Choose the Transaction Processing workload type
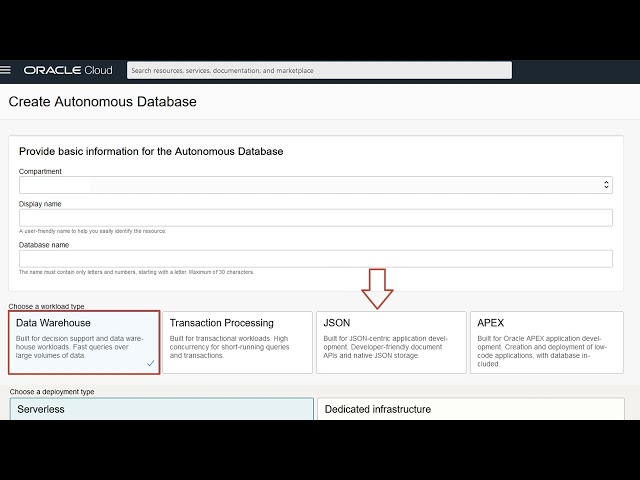The image size is (640, 480). pos(237,342)
